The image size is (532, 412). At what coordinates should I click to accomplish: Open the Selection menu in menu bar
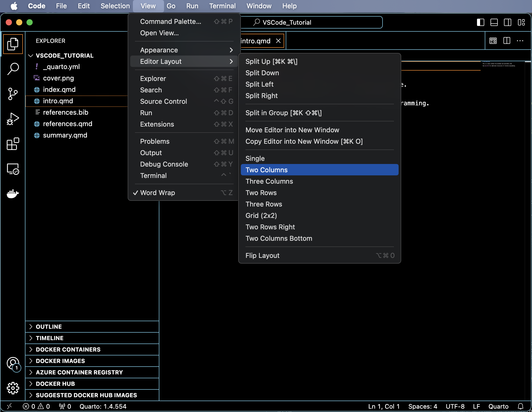click(x=115, y=6)
